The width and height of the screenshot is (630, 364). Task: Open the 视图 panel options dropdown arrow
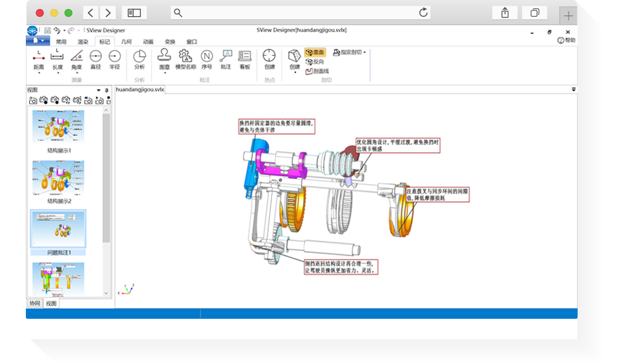98,90
